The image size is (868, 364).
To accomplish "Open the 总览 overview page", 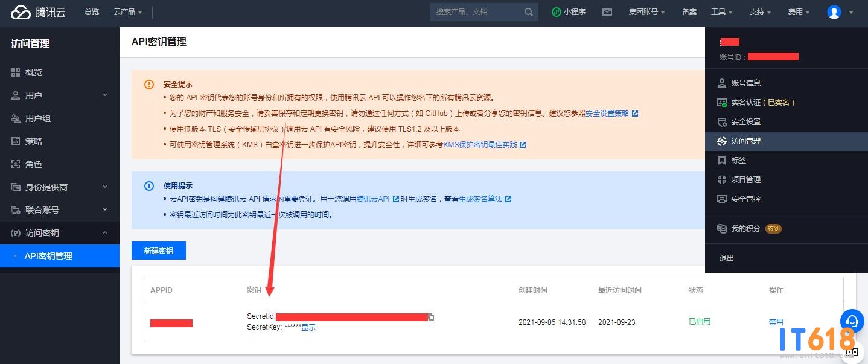I will (x=92, y=12).
